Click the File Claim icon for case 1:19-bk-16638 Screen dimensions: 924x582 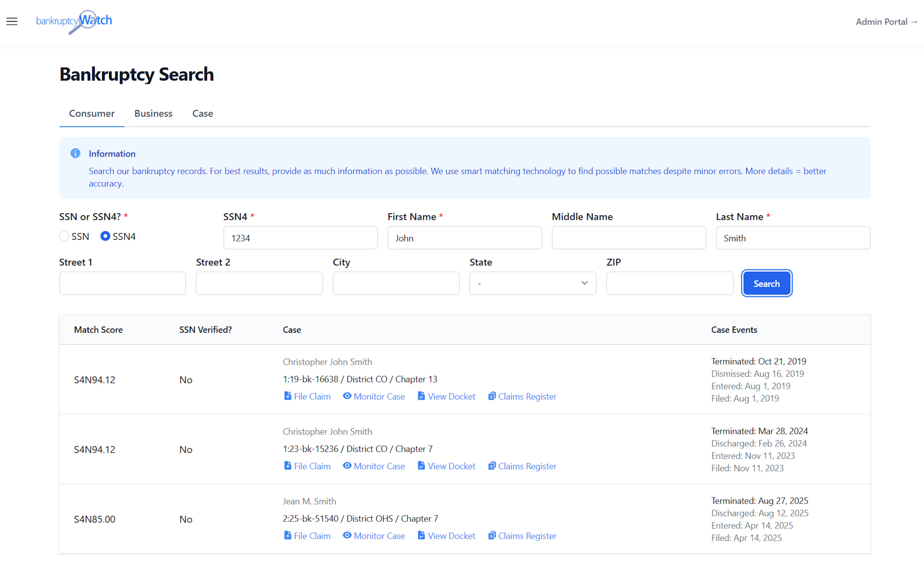pyautogui.click(x=288, y=396)
